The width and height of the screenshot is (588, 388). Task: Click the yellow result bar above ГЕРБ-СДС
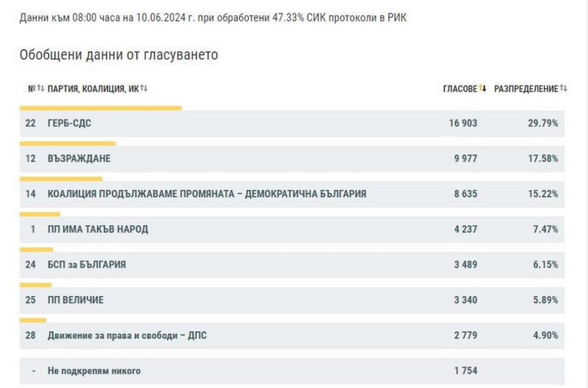click(101, 108)
